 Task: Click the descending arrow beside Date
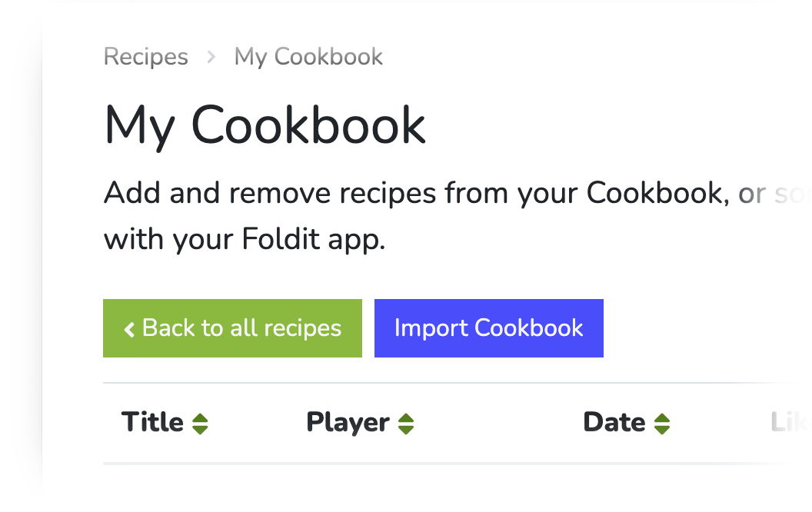click(x=662, y=429)
